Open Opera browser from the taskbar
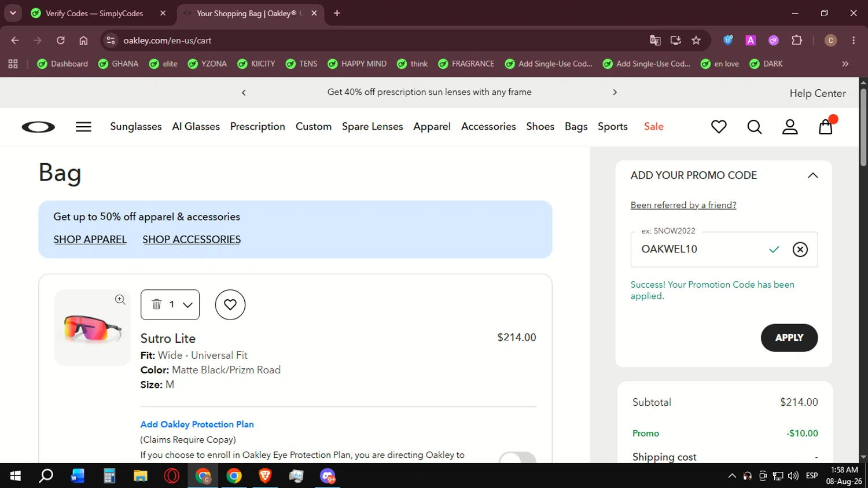This screenshot has width=868, height=488. (171, 476)
